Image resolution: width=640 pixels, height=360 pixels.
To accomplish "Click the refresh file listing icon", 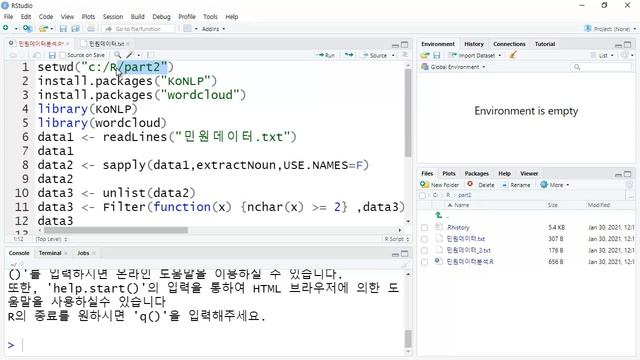I will click(x=629, y=185).
